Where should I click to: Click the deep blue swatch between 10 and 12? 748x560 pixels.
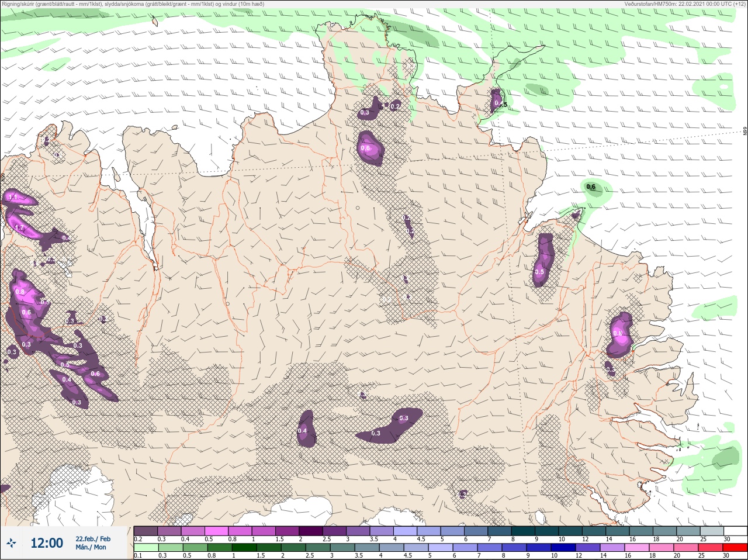[563, 548]
